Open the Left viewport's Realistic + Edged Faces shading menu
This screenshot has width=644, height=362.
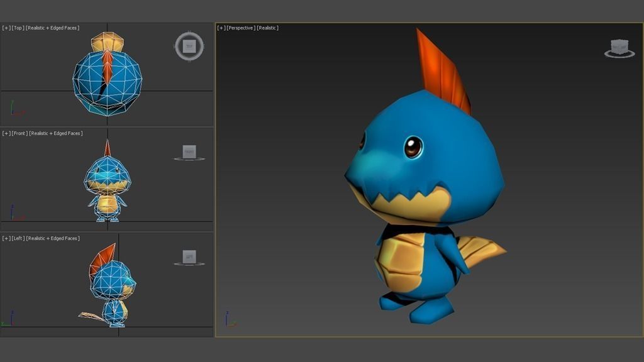coord(53,238)
